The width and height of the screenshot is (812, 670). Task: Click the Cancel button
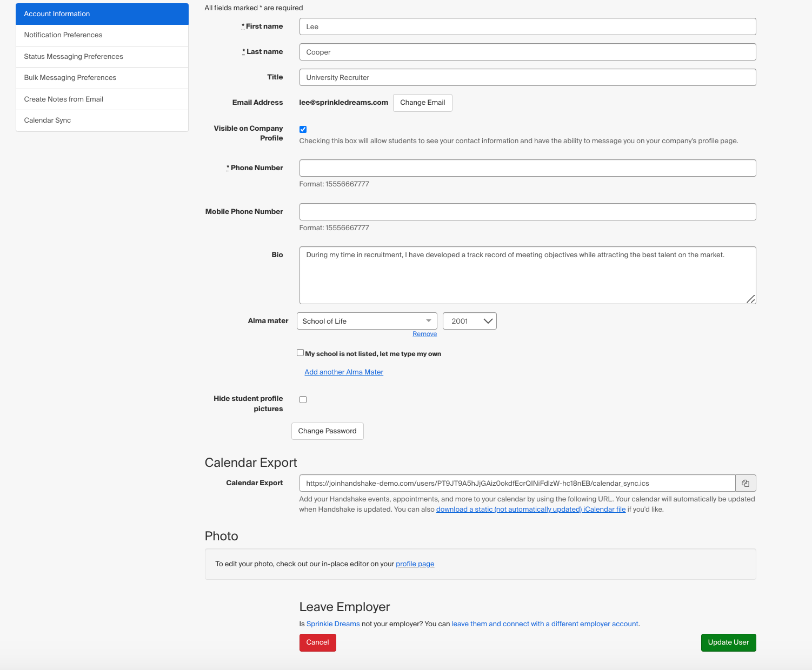pos(317,642)
